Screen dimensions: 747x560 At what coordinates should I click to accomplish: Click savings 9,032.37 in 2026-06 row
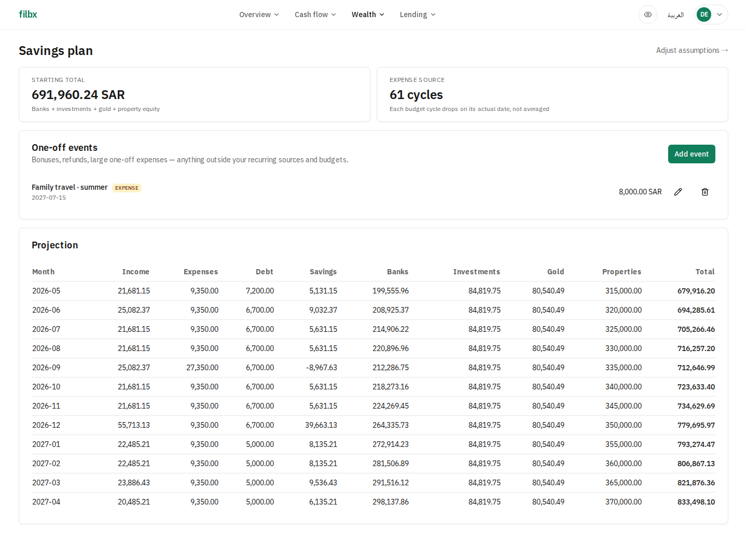pyautogui.click(x=323, y=310)
